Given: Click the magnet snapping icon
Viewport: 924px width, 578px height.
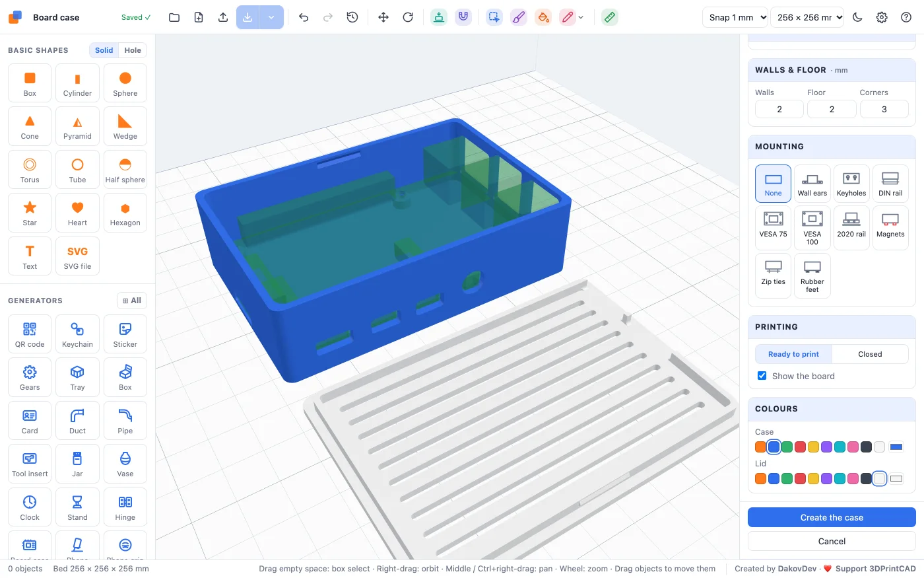Looking at the screenshot, I should pos(463,17).
